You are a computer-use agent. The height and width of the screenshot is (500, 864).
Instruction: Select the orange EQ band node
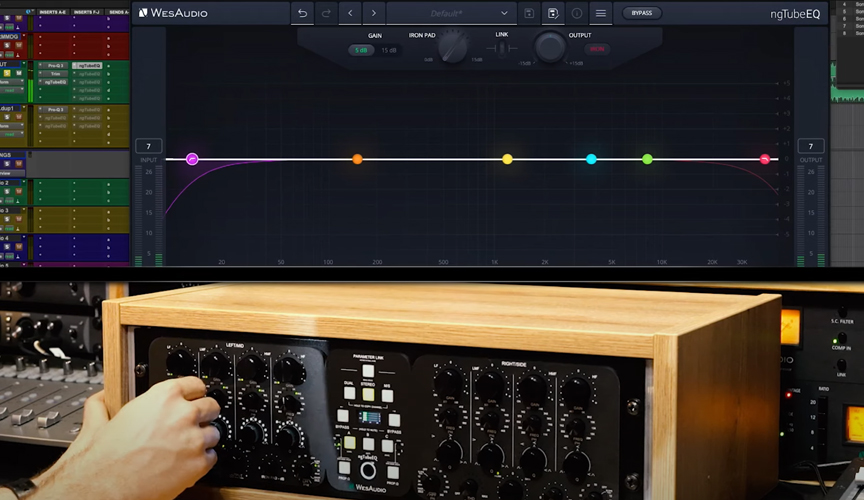click(357, 159)
